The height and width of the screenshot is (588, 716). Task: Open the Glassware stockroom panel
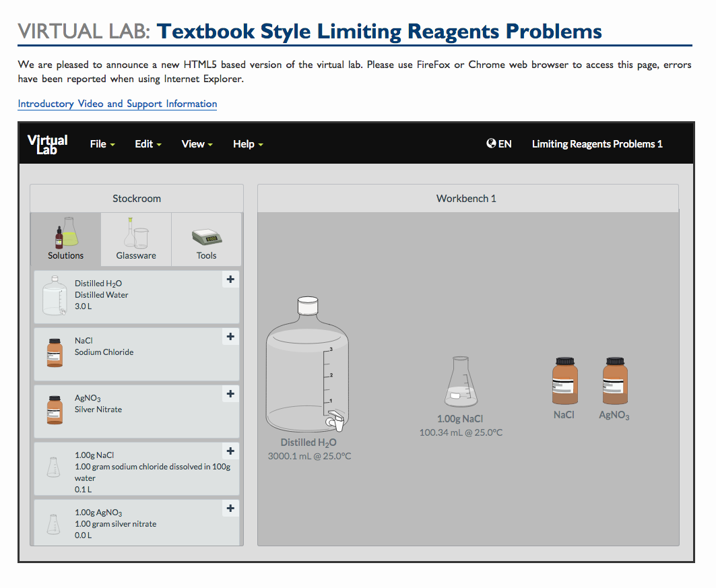pos(135,239)
